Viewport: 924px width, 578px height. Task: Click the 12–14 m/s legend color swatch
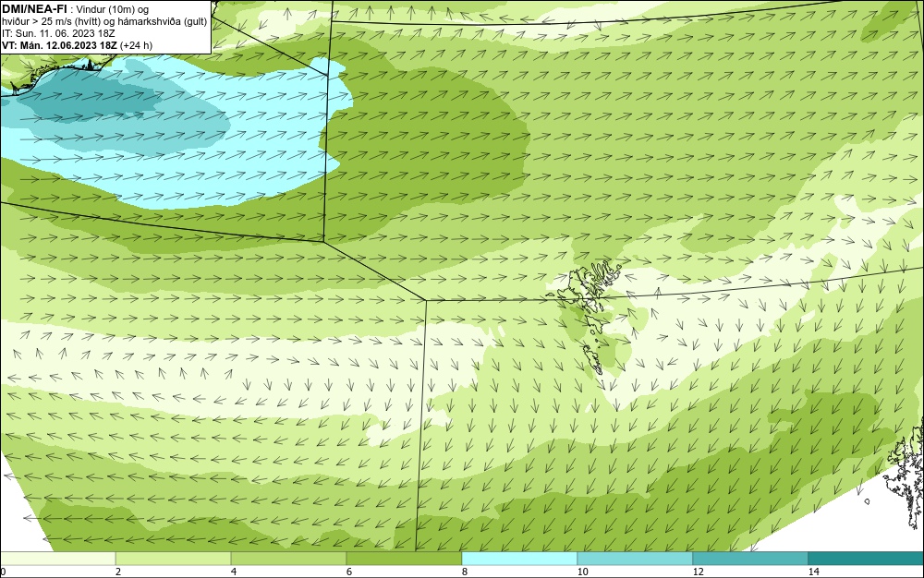coord(750,559)
